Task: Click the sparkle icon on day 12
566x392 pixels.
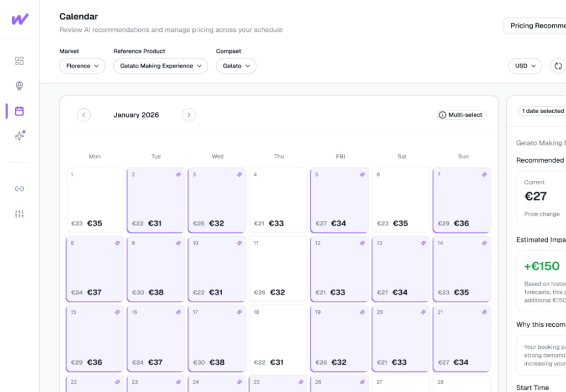Action: tap(362, 243)
